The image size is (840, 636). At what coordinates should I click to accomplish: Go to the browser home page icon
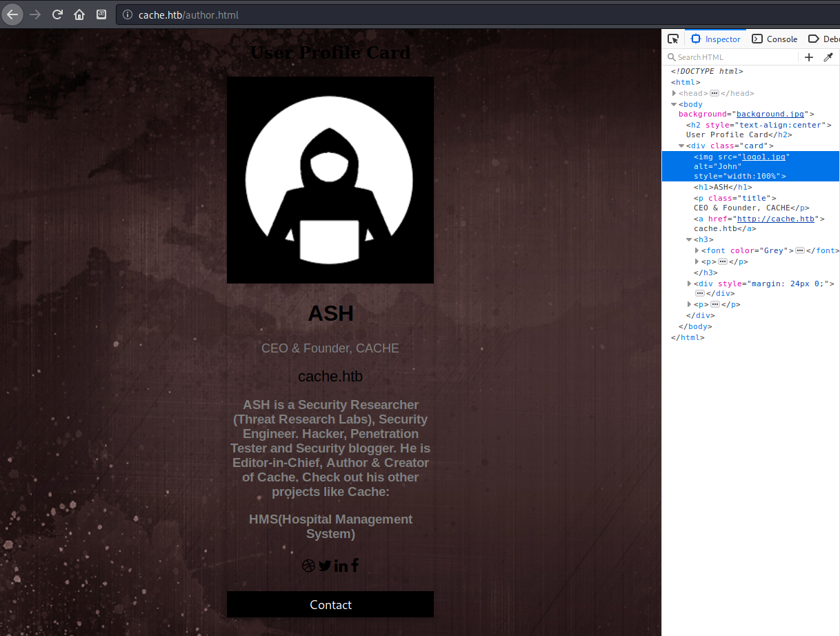tap(79, 14)
